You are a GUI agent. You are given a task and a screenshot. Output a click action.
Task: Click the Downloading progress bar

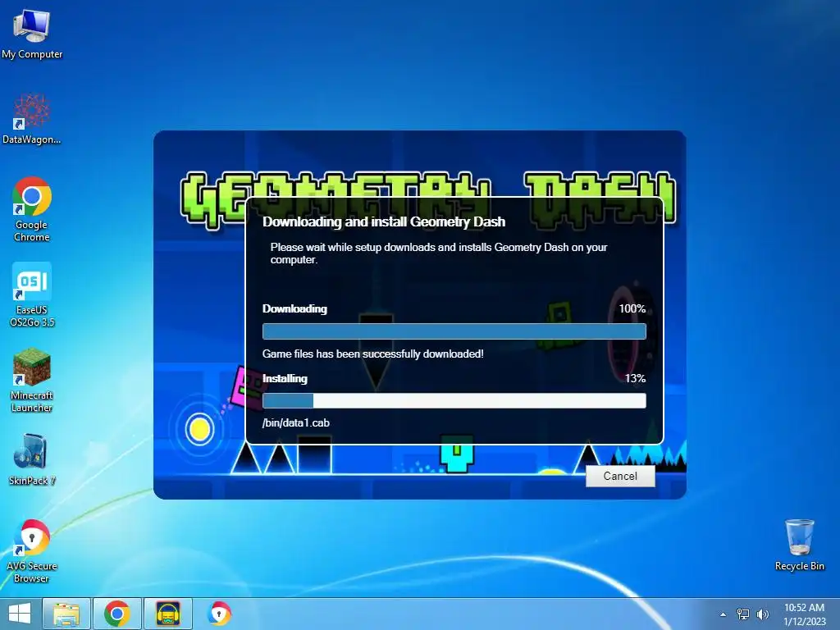[454, 331]
